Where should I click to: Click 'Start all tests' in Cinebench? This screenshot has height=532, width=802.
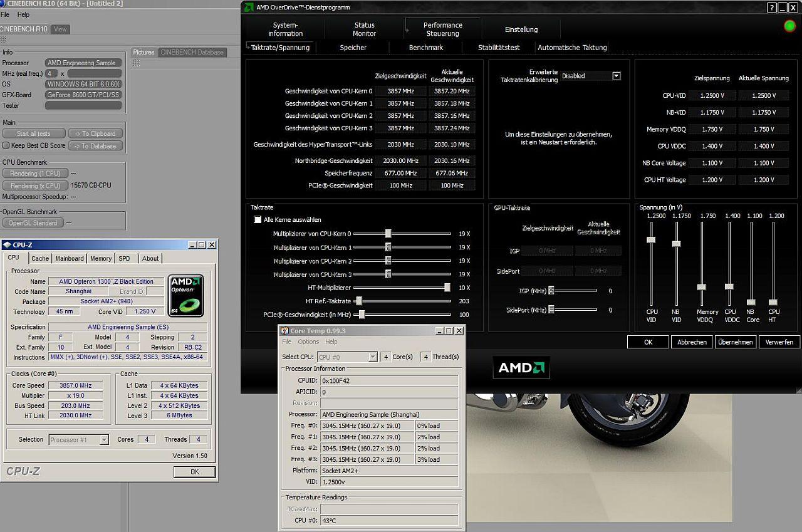click(34, 133)
